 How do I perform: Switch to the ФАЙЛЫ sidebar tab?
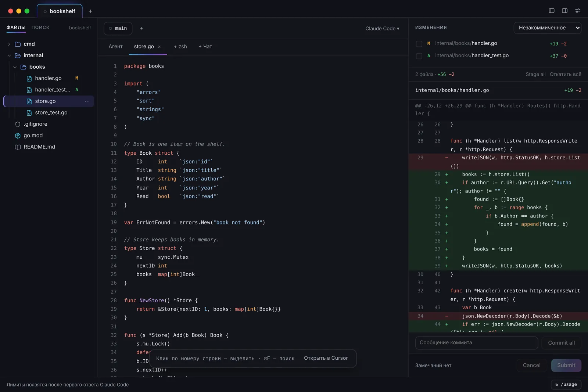16,28
